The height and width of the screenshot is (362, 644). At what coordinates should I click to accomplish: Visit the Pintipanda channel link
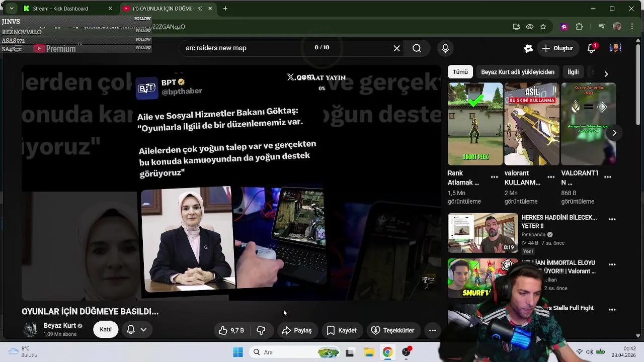click(534, 234)
